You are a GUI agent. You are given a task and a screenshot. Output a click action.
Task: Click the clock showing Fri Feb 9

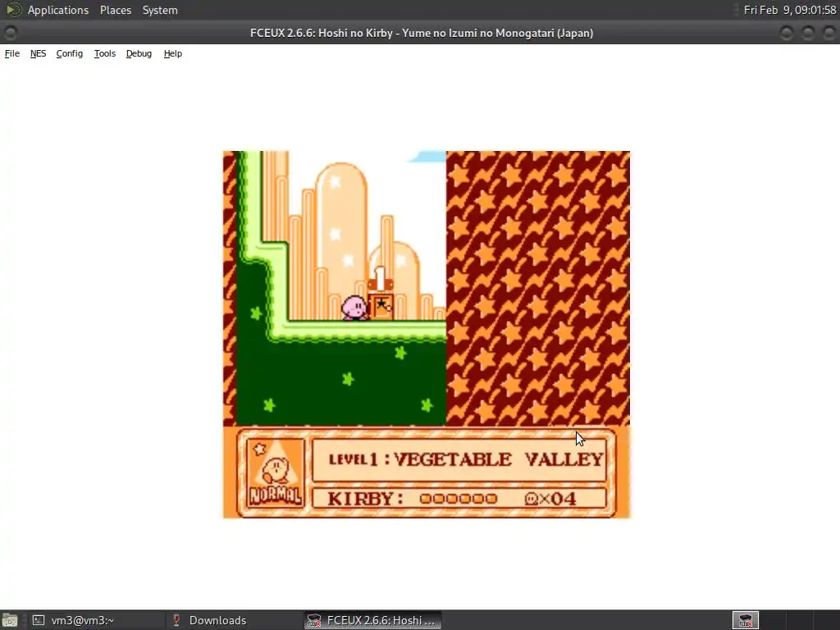coord(790,10)
